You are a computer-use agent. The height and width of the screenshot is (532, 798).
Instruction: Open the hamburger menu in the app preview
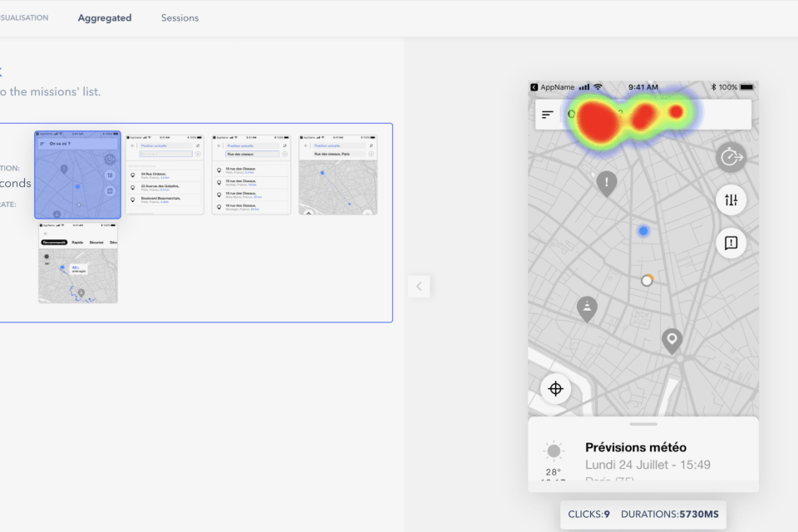pyautogui.click(x=547, y=115)
